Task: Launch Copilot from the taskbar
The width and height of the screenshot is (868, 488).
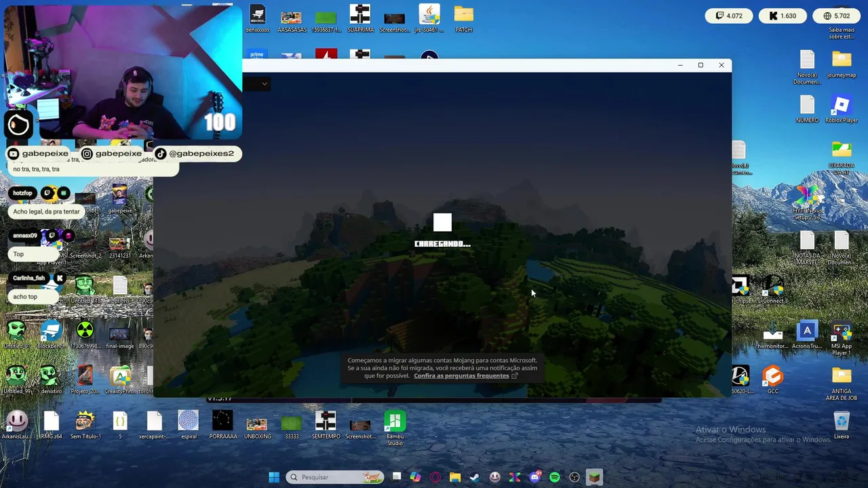Action: point(416,477)
